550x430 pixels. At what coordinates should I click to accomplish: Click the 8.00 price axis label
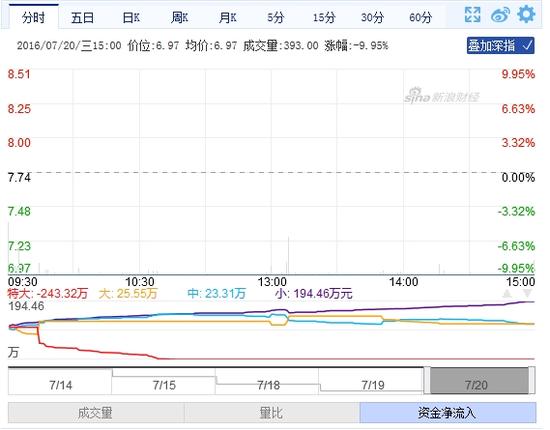click(x=19, y=143)
